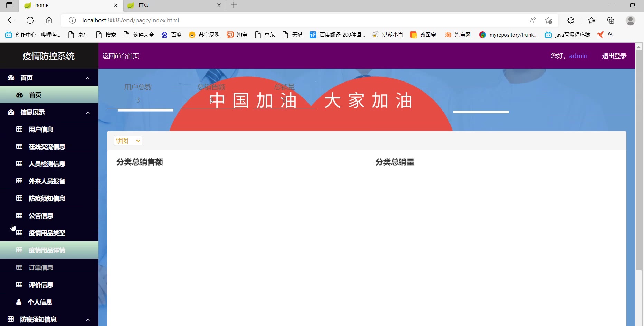The image size is (644, 326).
Task: Click the browser back arrow
Action: 11,20
